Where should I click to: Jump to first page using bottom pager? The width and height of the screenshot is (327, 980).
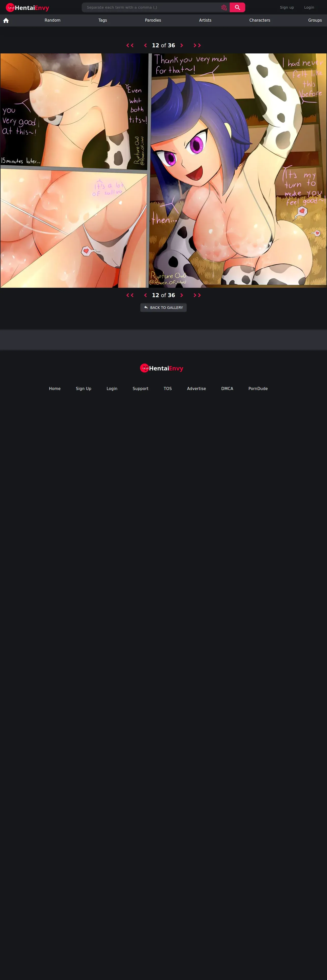(x=130, y=295)
